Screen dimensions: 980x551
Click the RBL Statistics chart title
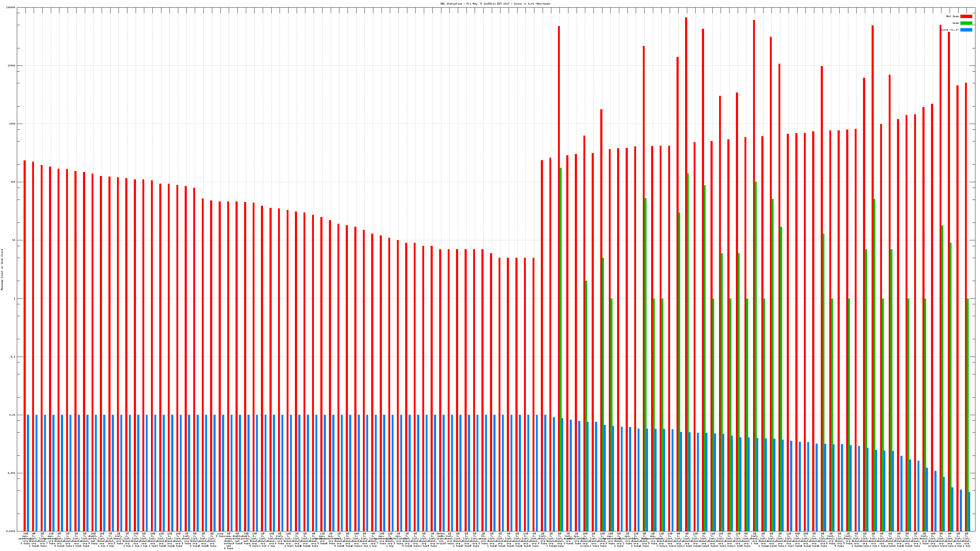(495, 4)
